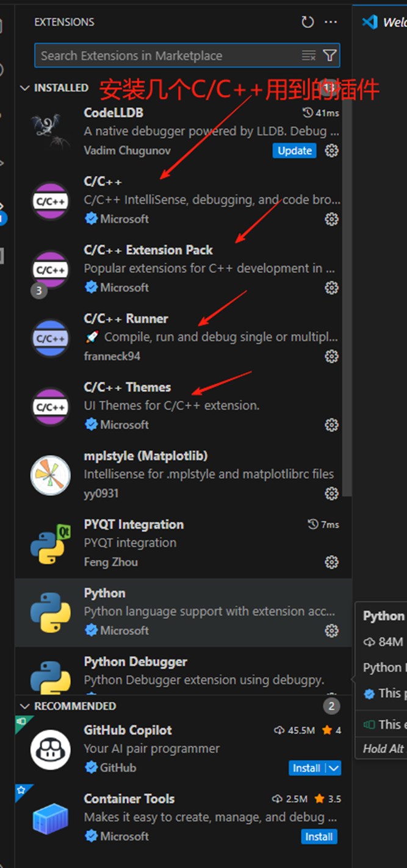Click Container Tools download count 2.5M
This screenshot has width=407, height=868.
tap(291, 799)
